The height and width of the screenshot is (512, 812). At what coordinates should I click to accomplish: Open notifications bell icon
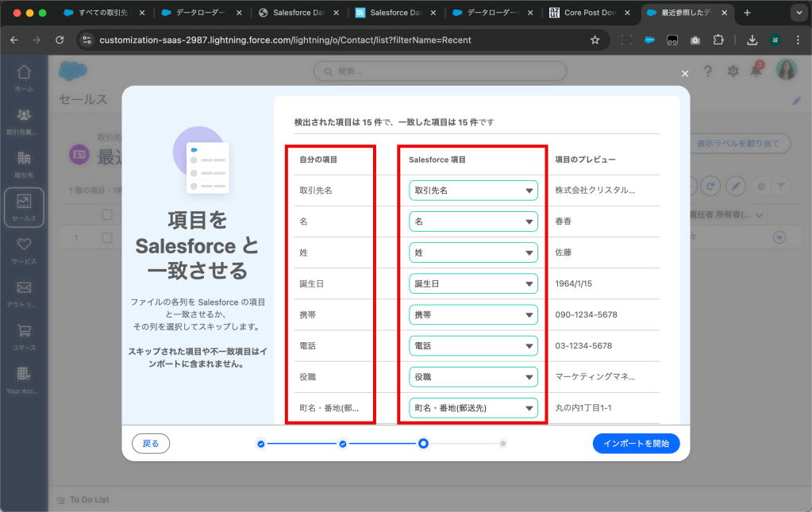(756, 71)
